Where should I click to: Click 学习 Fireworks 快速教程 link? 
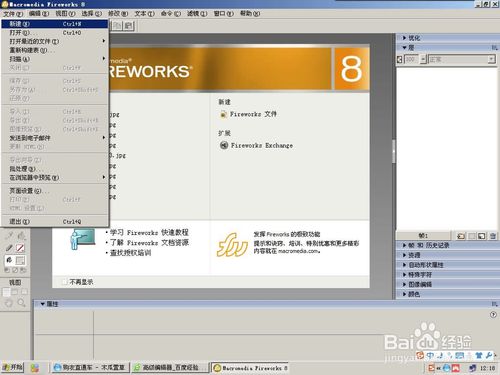click(x=149, y=232)
